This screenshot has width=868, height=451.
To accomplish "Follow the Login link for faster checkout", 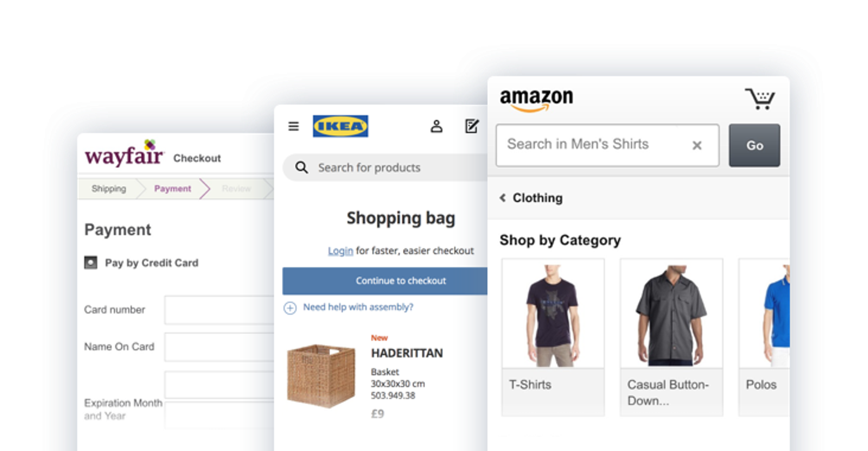I will coord(340,251).
